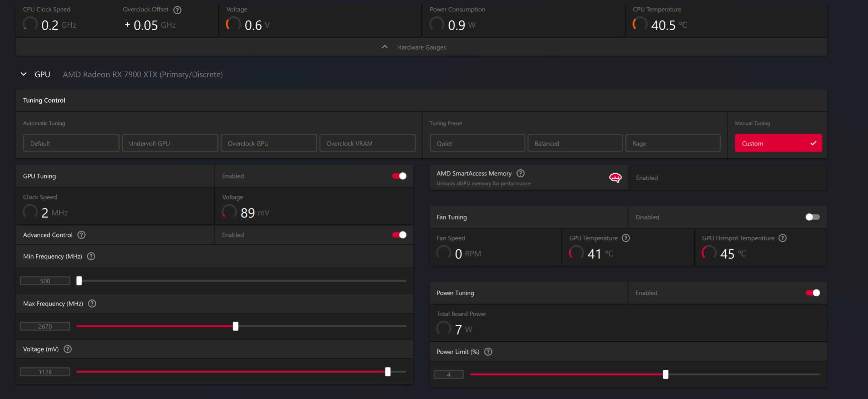868x399 pixels.
Task: Open the Advanced Control help icon
Action: [81, 235]
